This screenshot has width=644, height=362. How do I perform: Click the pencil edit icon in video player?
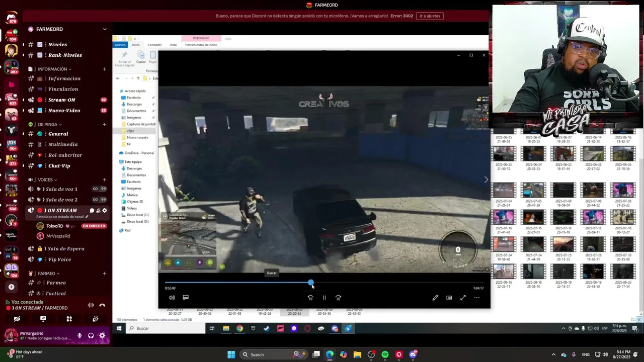[435, 298]
